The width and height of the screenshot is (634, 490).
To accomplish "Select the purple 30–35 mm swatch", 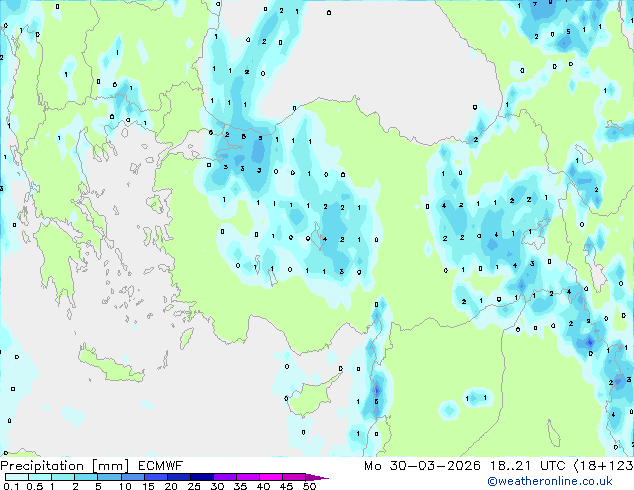I will [225, 477].
